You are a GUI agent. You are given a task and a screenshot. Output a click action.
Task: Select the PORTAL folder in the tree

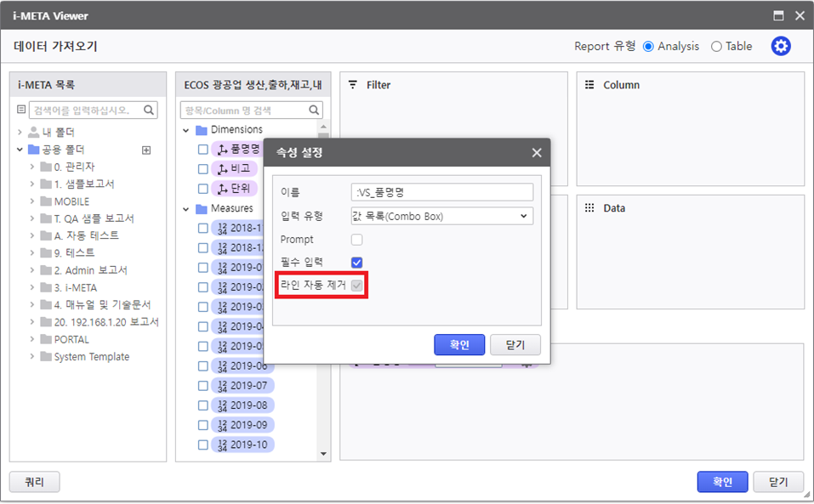[x=71, y=339]
